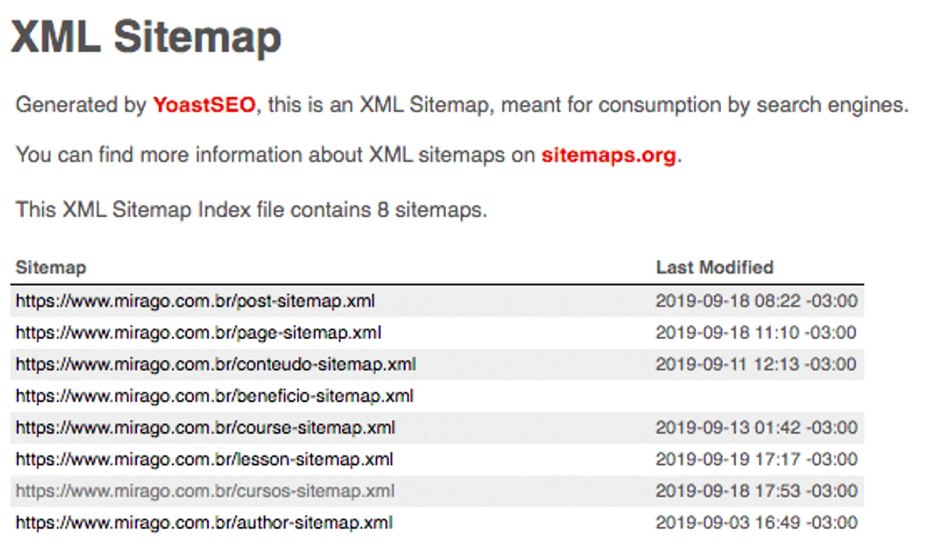Click the 2019-09-18 17:53 modified date
Screen dimensions: 929x560
756,491
